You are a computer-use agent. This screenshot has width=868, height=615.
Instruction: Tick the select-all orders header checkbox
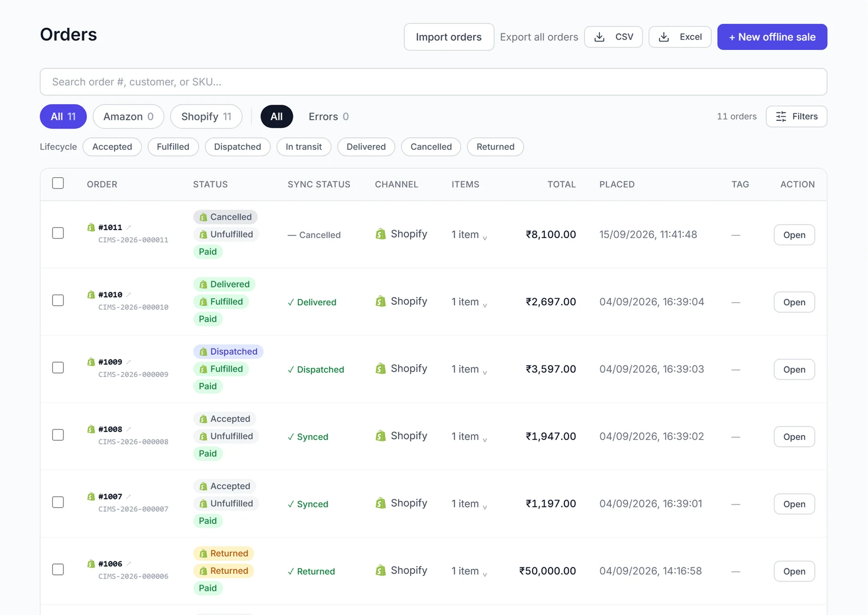[58, 183]
